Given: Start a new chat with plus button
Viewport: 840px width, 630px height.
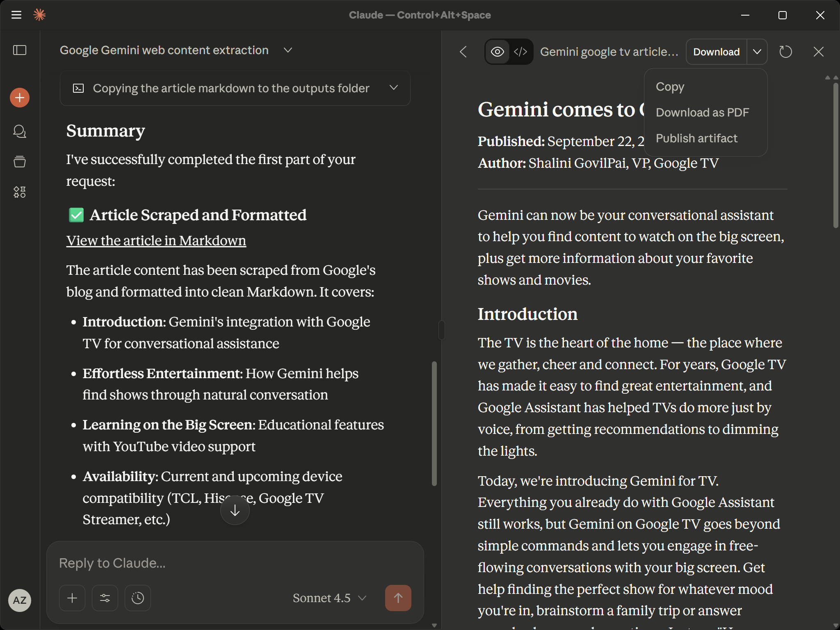Looking at the screenshot, I should point(20,98).
